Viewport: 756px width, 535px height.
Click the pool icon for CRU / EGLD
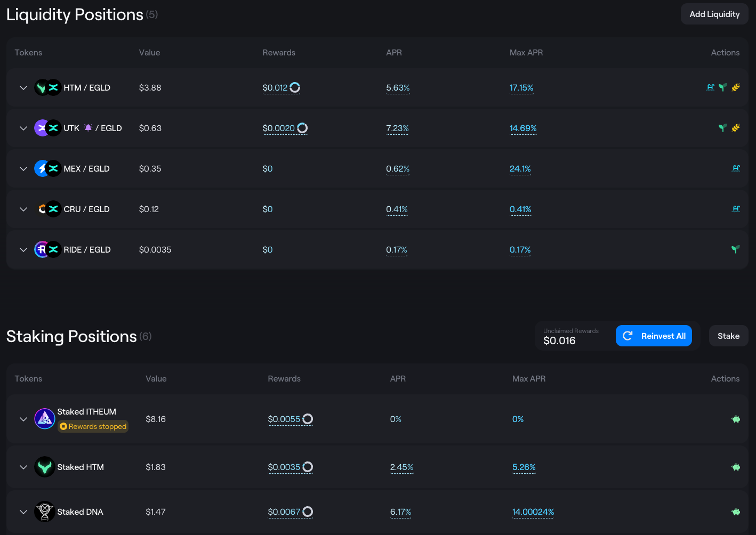(736, 209)
